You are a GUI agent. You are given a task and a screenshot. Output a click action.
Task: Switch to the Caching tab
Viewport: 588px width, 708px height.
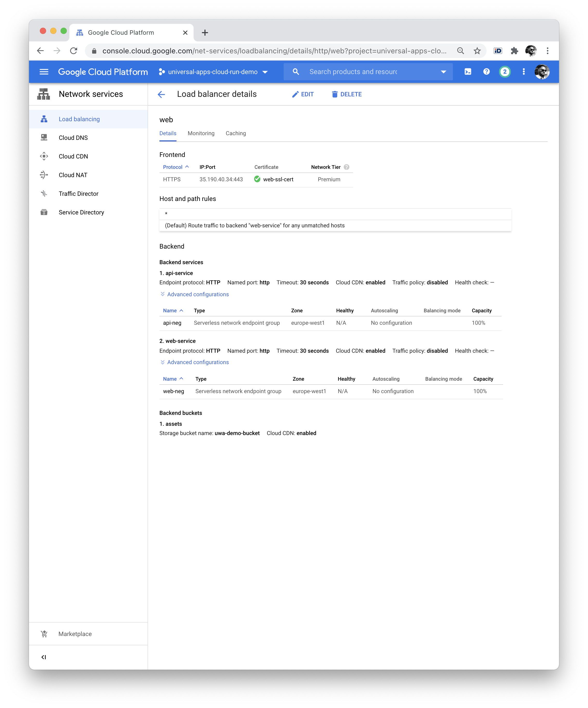click(x=236, y=133)
